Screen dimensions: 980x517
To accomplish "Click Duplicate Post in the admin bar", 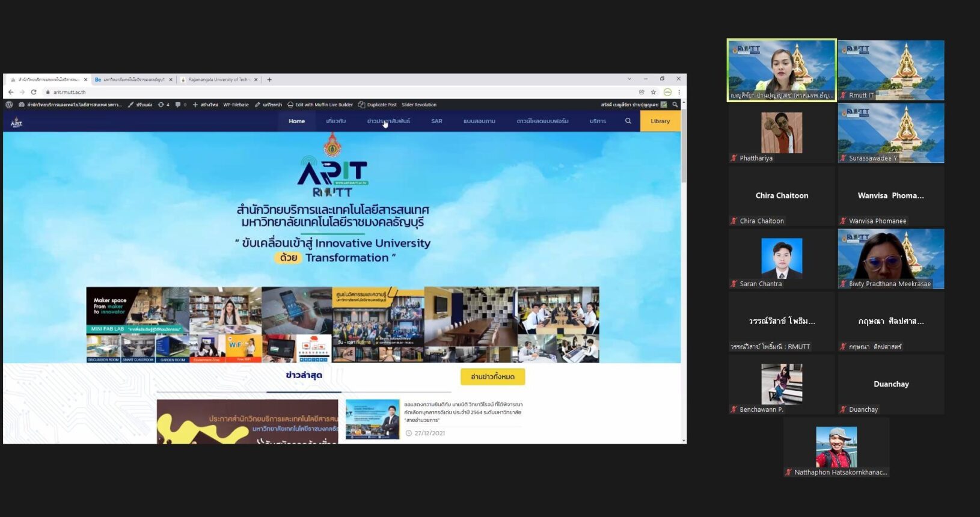I will [x=377, y=105].
